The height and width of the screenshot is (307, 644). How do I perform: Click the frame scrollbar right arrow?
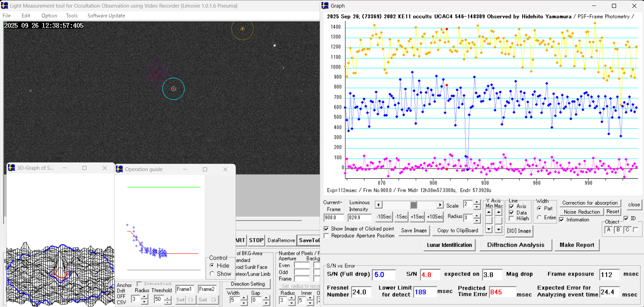tap(440, 205)
